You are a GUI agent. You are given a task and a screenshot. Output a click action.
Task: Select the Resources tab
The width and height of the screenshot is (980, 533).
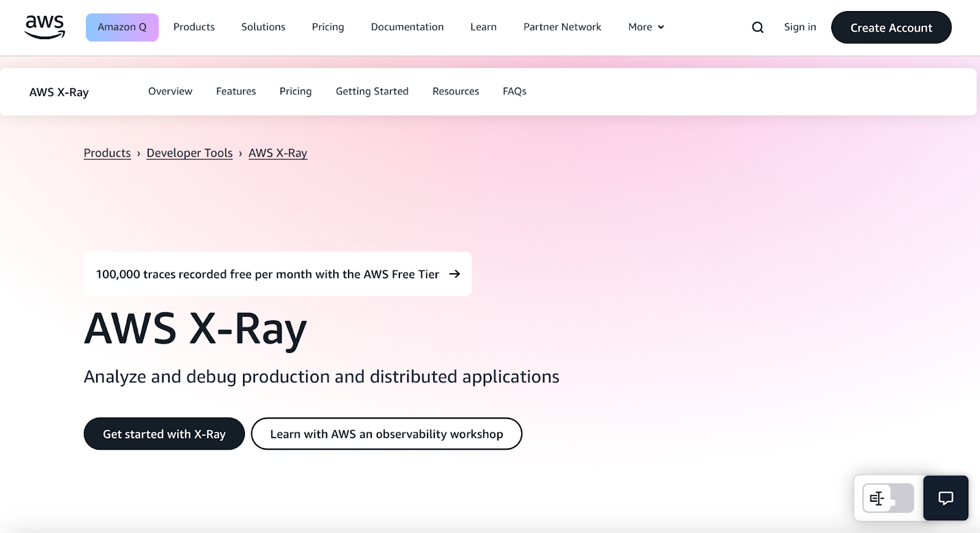click(x=456, y=91)
